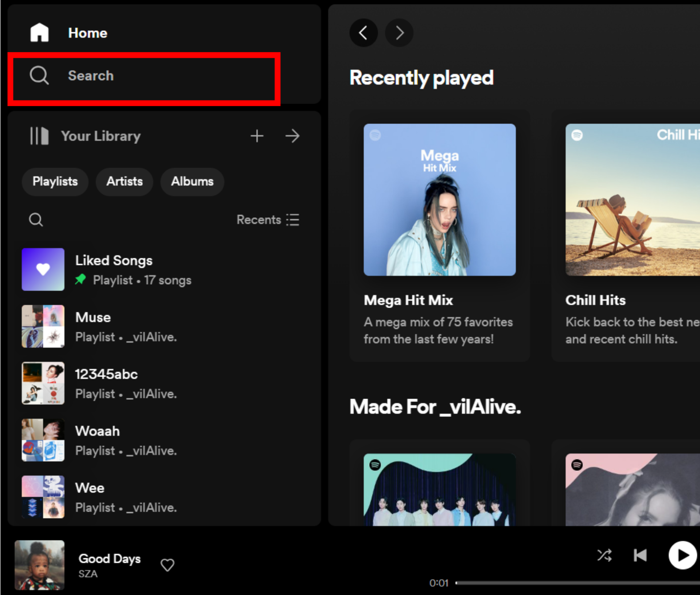Viewport: 700px width, 595px height.
Task: Skip to previous track
Action: [640, 555]
